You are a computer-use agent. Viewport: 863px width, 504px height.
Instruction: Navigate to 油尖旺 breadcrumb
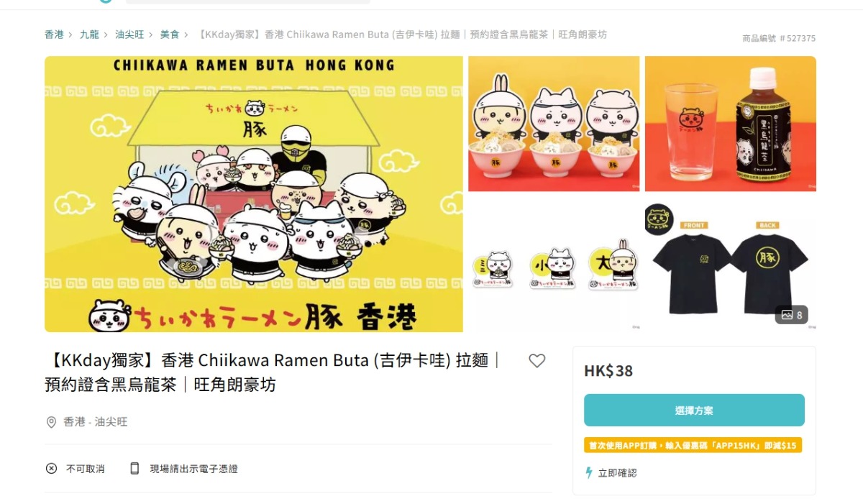(x=129, y=35)
